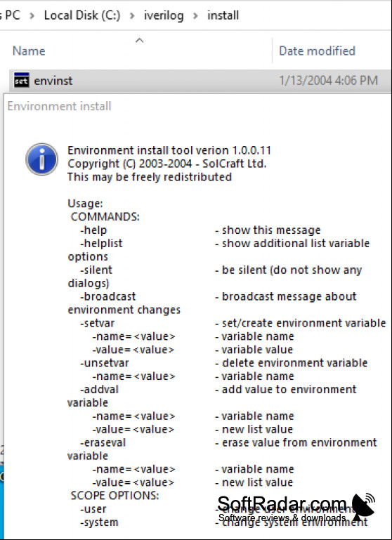
Task: Expand chevron after iverilog breadcrumb
Action: (195, 16)
